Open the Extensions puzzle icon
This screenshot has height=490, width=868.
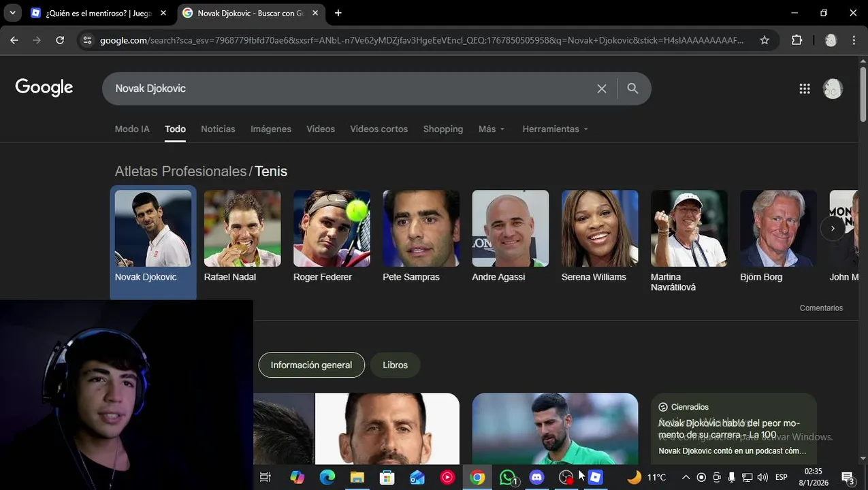coord(797,40)
